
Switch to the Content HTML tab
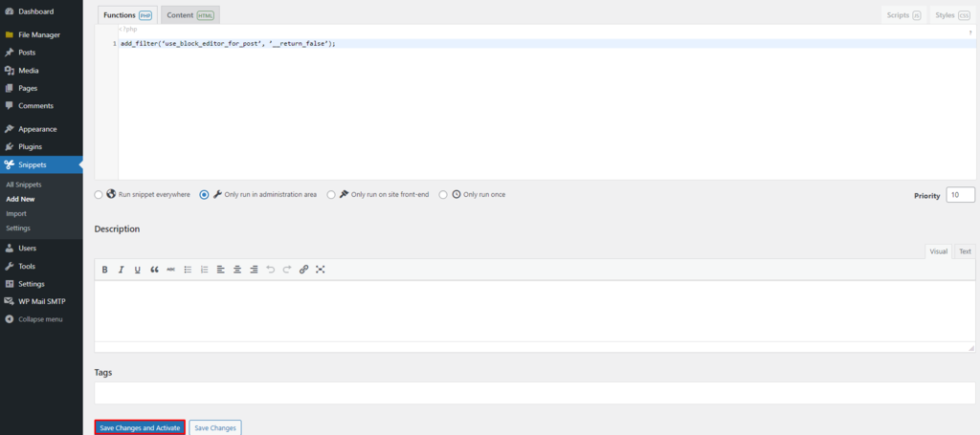pyautogui.click(x=189, y=15)
